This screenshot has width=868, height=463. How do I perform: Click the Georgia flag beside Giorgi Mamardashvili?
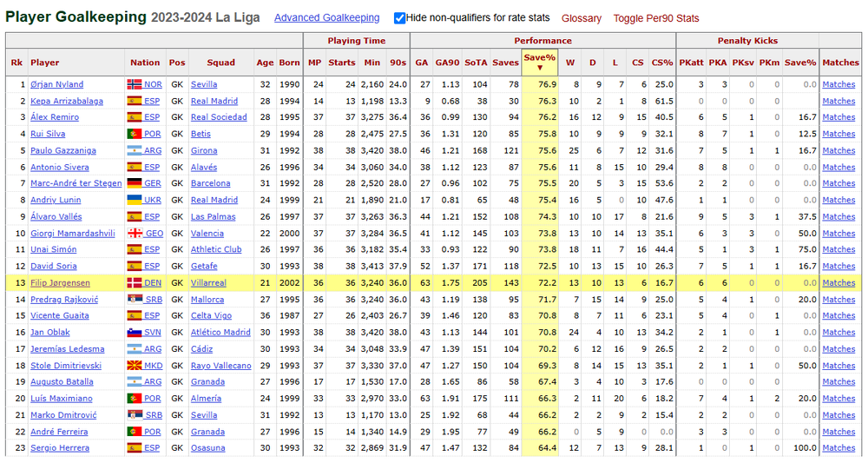[135, 233]
